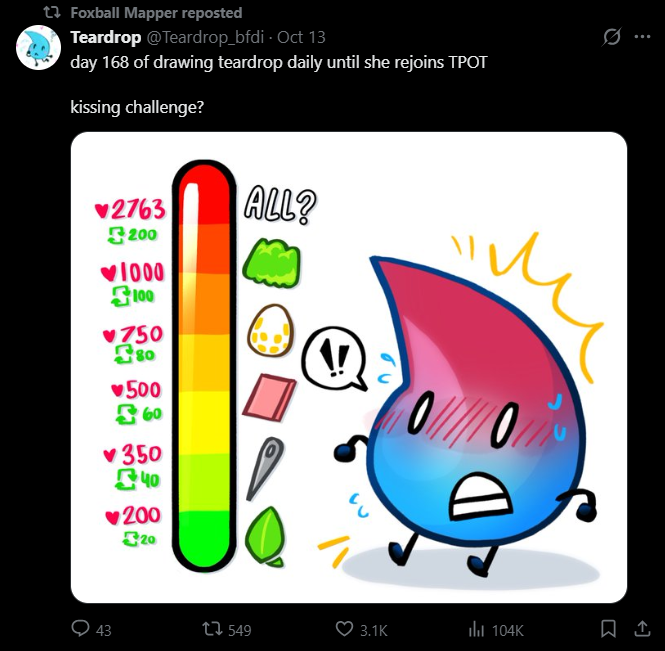665x651 pixels.
Task: Open view analytics showing 104K views
Action: [477, 629]
